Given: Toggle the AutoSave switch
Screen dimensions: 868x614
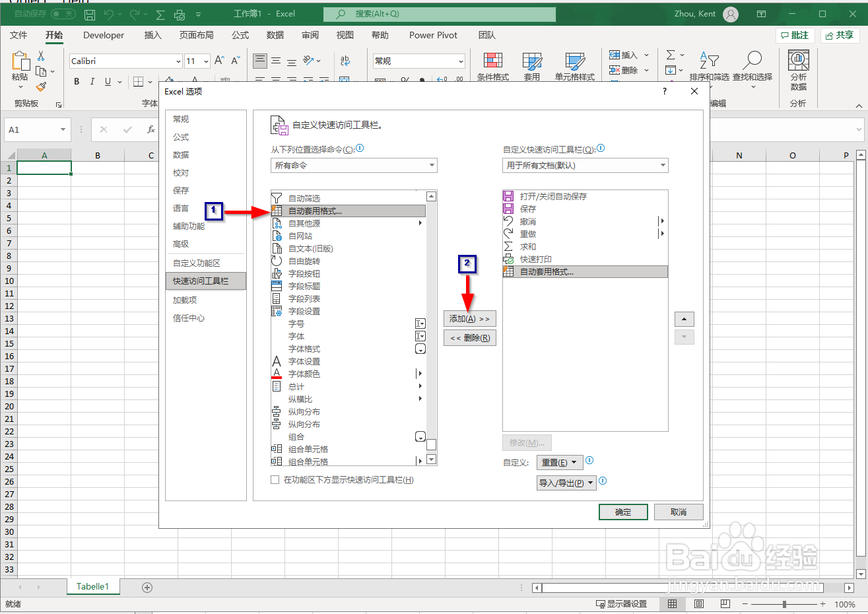Looking at the screenshot, I should 63,14.
